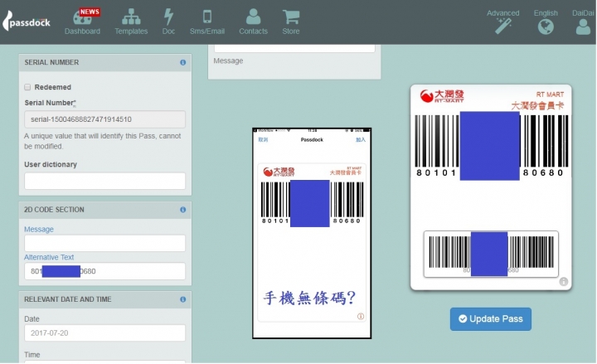597x364 pixels.
Task: Open the Contacts page
Action: [253, 22]
